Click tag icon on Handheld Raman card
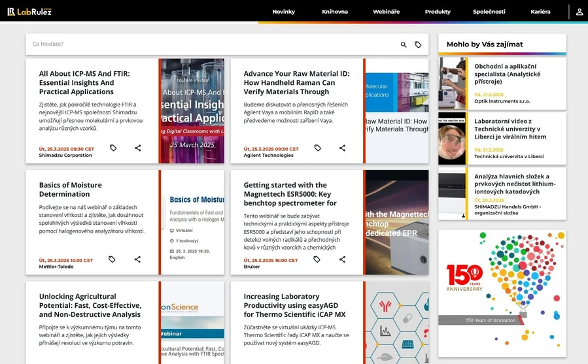 click(x=318, y=148)
